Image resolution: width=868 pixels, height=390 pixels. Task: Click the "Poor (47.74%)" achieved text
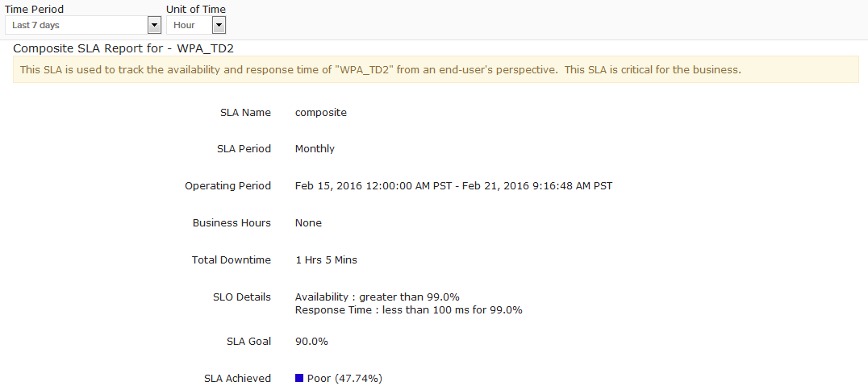[344, 379]
